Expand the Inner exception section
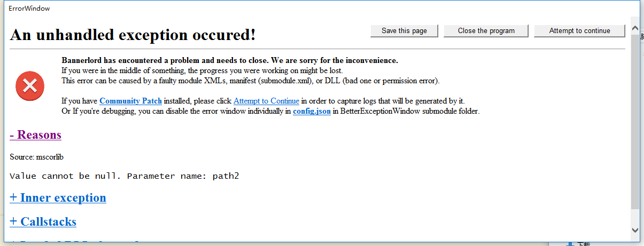Viewport: 644px width, 246px height. tap(58, 197)
